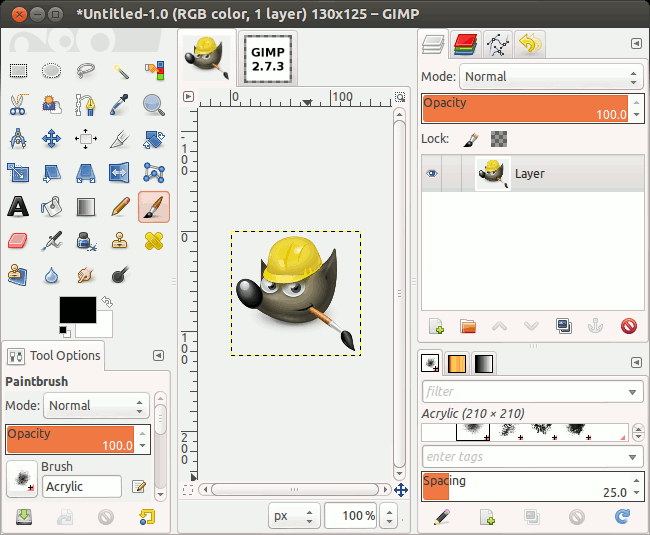The height and width of the screenshot is (535, 650).
Task: Select the Shear tool
Action: click(x=52, y=173)
